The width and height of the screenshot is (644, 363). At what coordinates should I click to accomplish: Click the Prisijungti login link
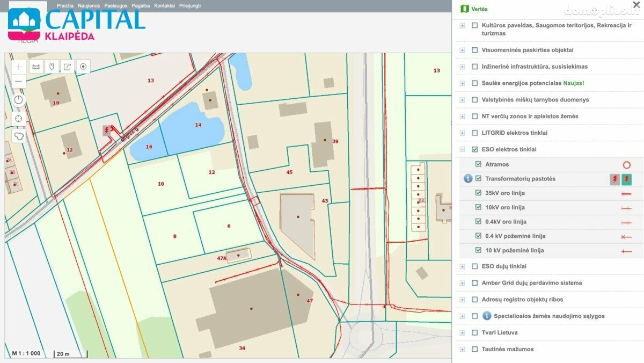190,5
